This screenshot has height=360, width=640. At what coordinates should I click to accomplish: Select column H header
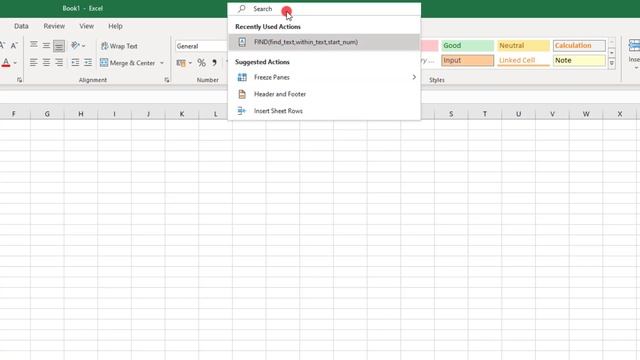pos(81,114)
